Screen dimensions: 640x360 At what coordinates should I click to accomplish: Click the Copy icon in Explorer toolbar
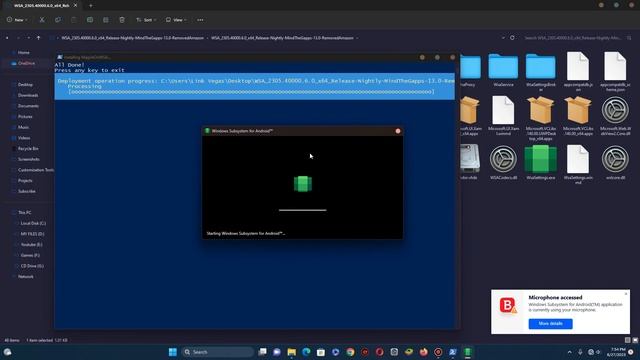pyautogui.click(x=58, y=20)
